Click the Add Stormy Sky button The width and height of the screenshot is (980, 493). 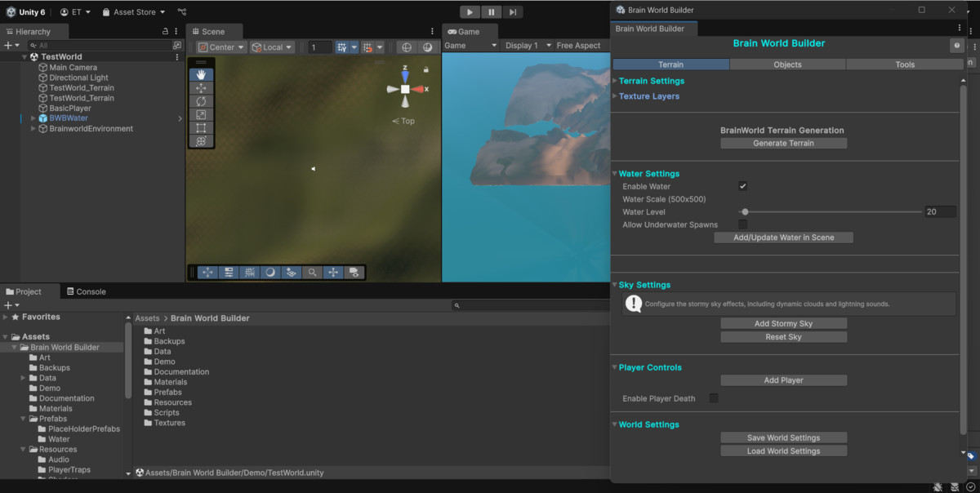(783, 323)
